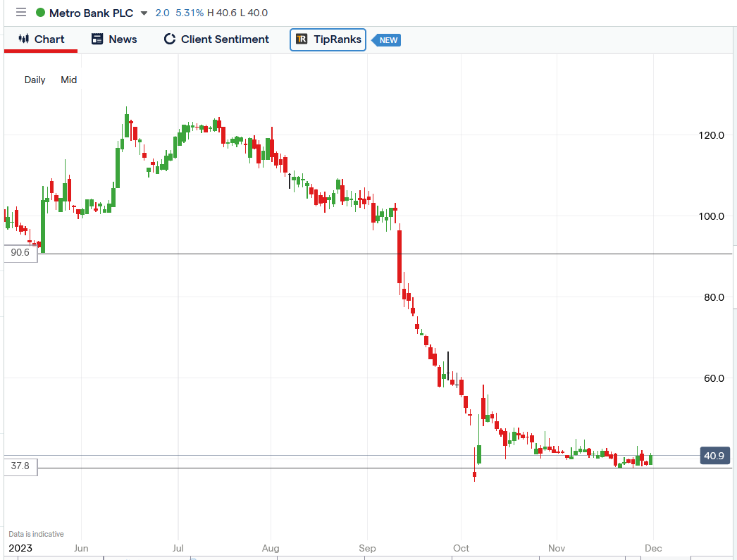Open the TipRanks button
The image size is (737, 560).
(328, 39)
